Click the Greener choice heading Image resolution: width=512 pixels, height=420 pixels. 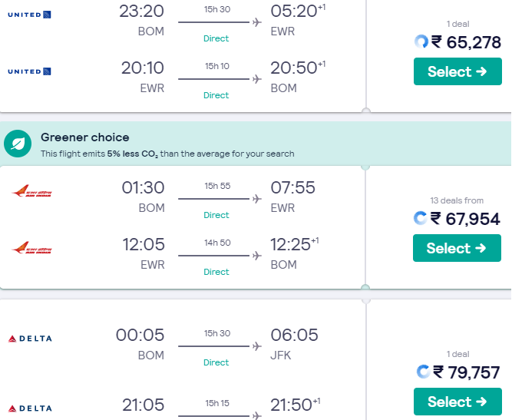[x=85, y=137]
